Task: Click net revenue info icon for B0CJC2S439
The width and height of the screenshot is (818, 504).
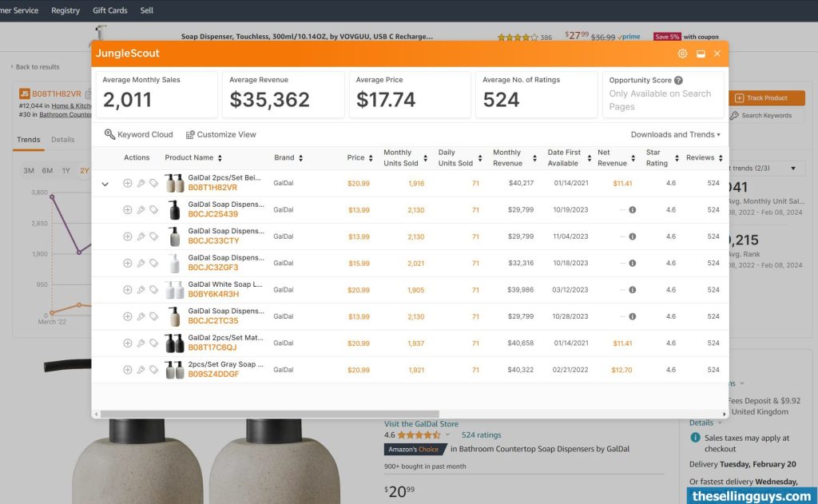Action: click(x=633, y=210)
